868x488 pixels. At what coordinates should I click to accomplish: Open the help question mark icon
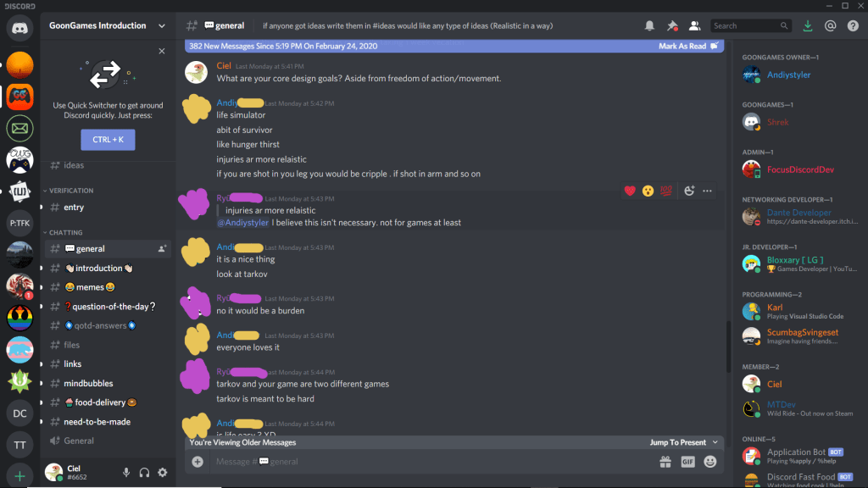pyautogui.click(x=853, y=25)
